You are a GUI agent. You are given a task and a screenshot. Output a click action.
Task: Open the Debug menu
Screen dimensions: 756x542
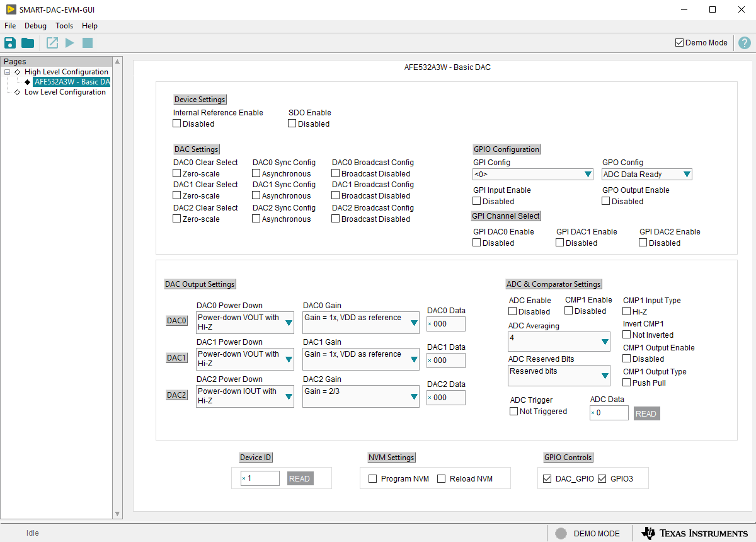pos(35,26)
